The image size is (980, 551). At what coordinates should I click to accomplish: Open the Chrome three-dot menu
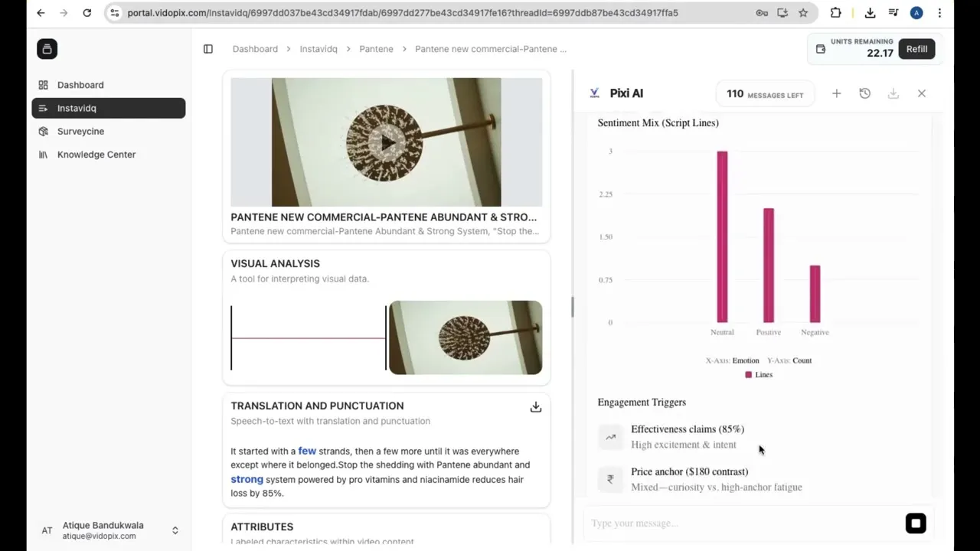pos(939,13)
